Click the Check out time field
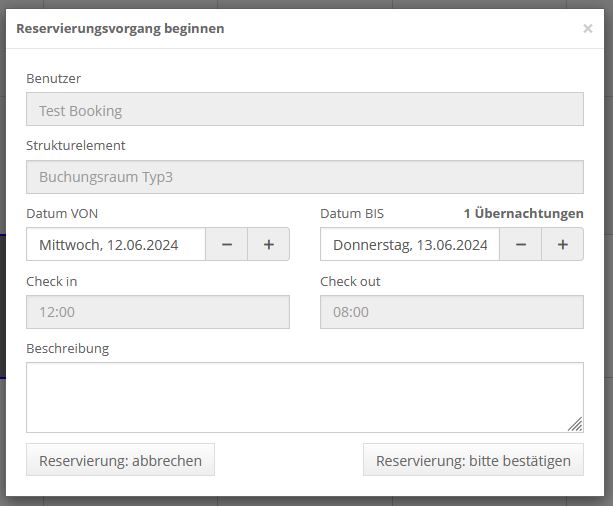Image resolution: width=613 pixels, height=506 pixels. [x=451, y=312]
